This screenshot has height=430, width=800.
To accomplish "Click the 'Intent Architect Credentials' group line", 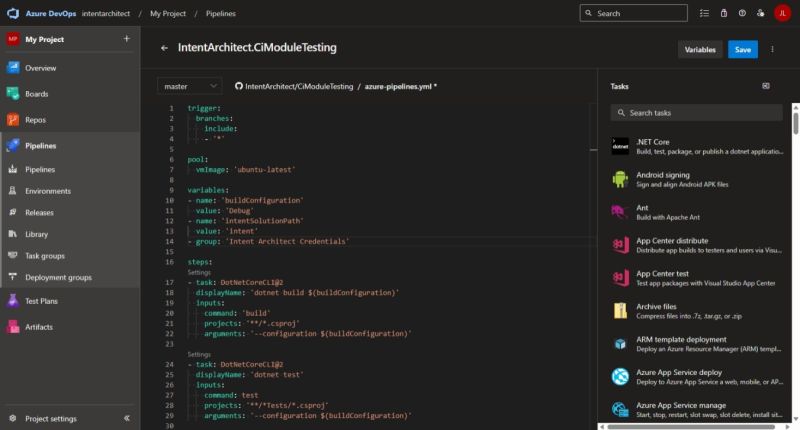I will 268,241.
